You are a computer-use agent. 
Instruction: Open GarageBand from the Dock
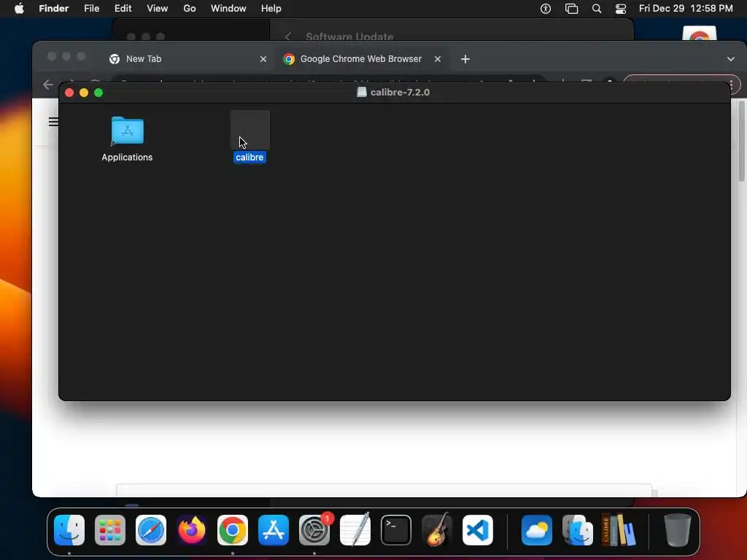coord(437,530)
